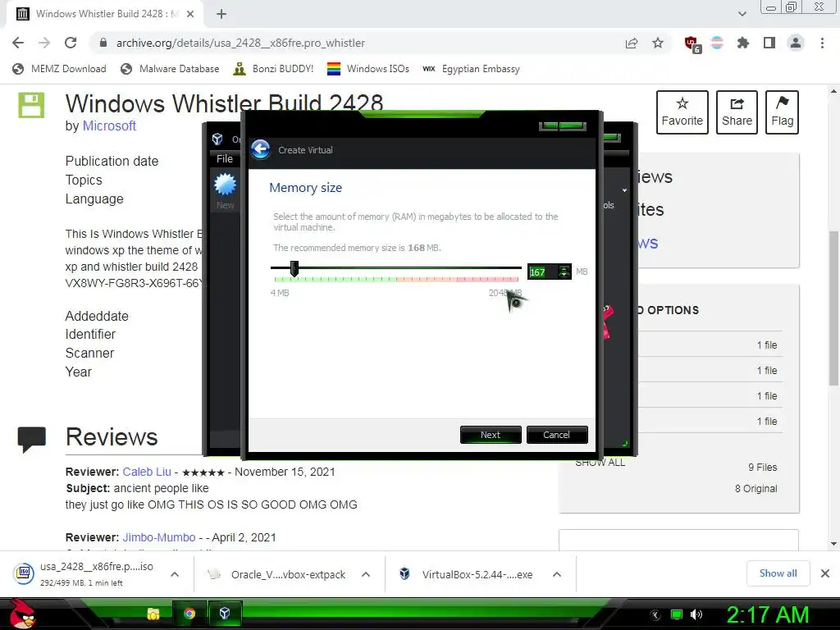Click the Microsoft author link
This screenshot has height=630, width=840.
tap(109, 126)
